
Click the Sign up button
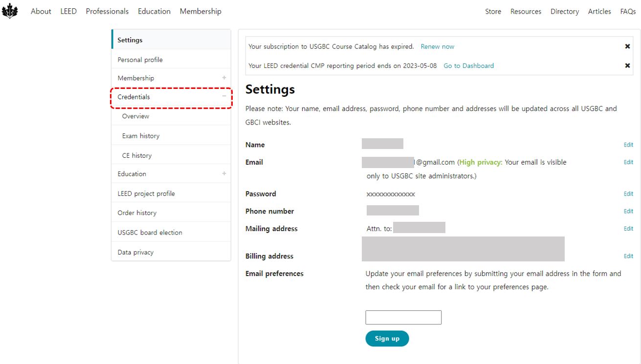point(387,339)
